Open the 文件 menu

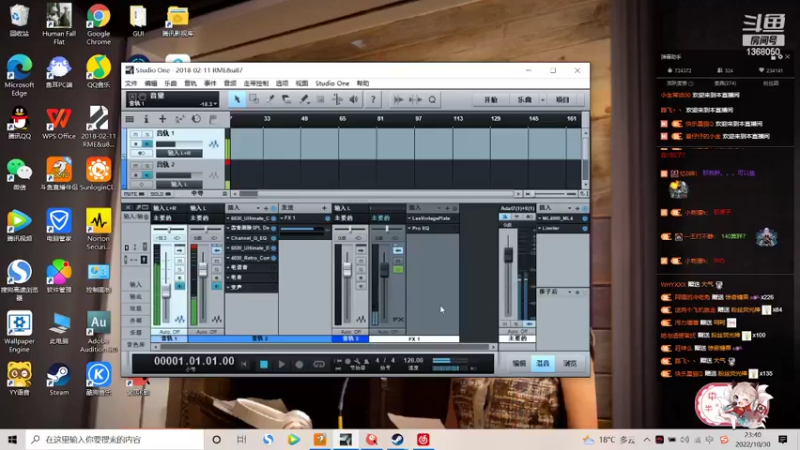click(131, 83)
